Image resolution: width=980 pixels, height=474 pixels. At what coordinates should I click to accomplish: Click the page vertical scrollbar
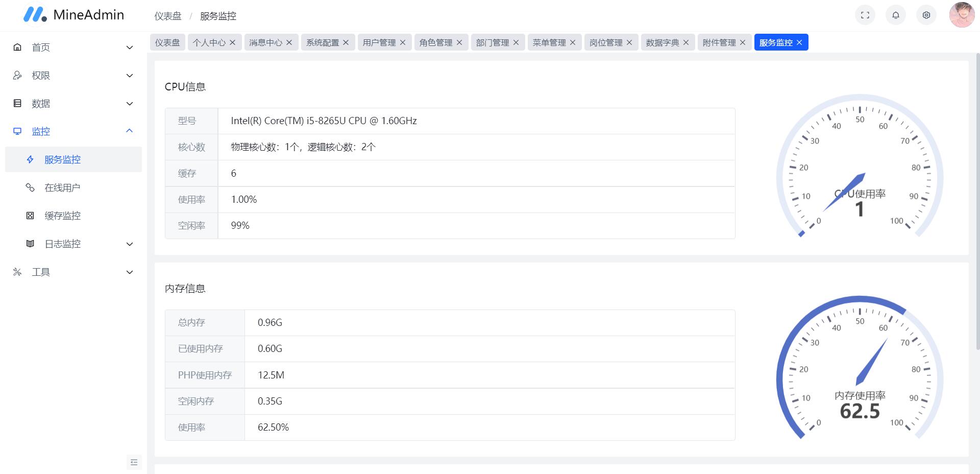coord(977,201)
